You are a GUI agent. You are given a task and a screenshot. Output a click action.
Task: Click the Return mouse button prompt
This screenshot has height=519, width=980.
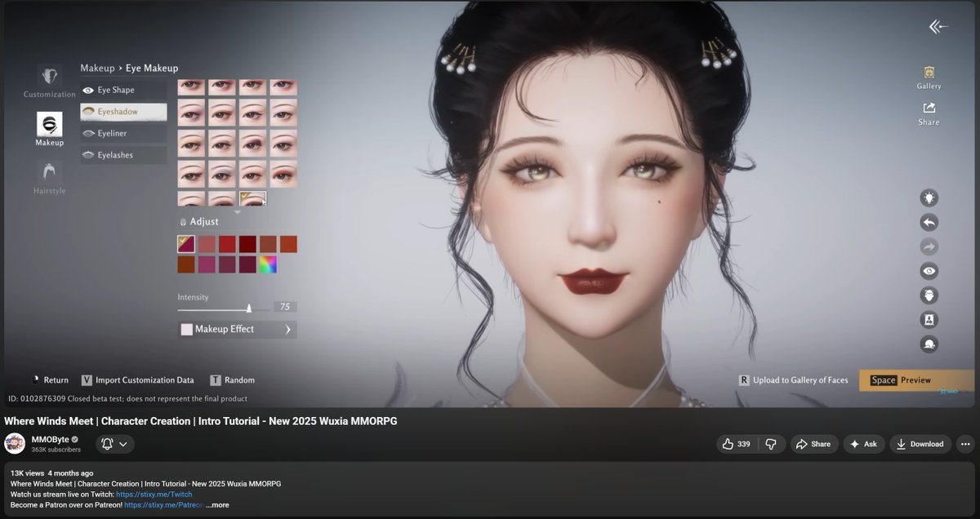[x=51, y=380]
